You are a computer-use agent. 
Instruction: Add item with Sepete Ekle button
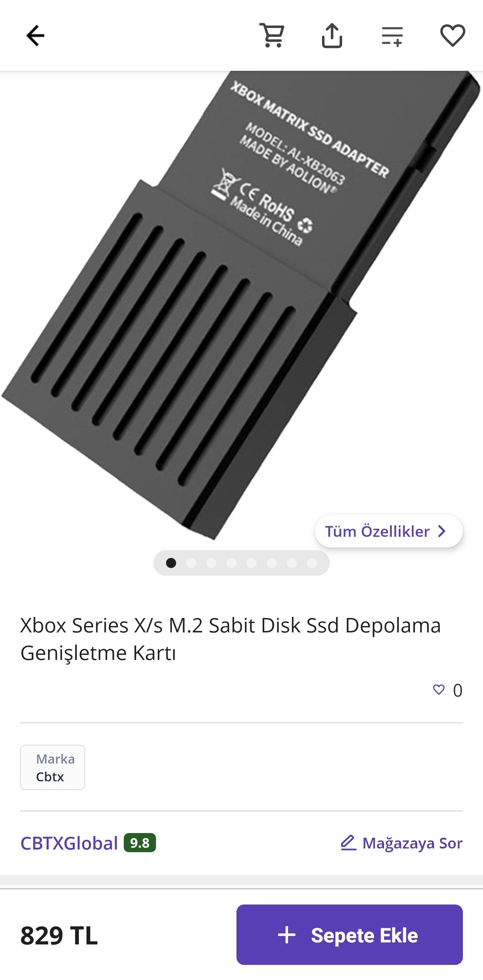(x=350, y=935)
